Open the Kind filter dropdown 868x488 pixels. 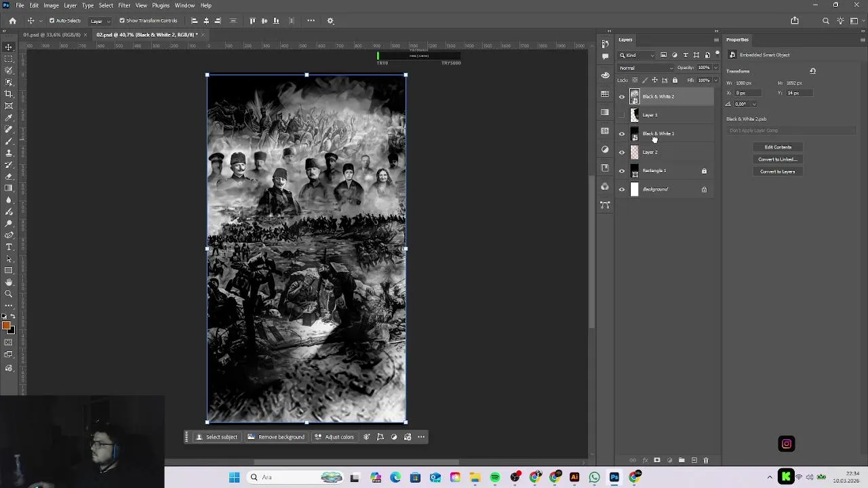coord(637,55)
